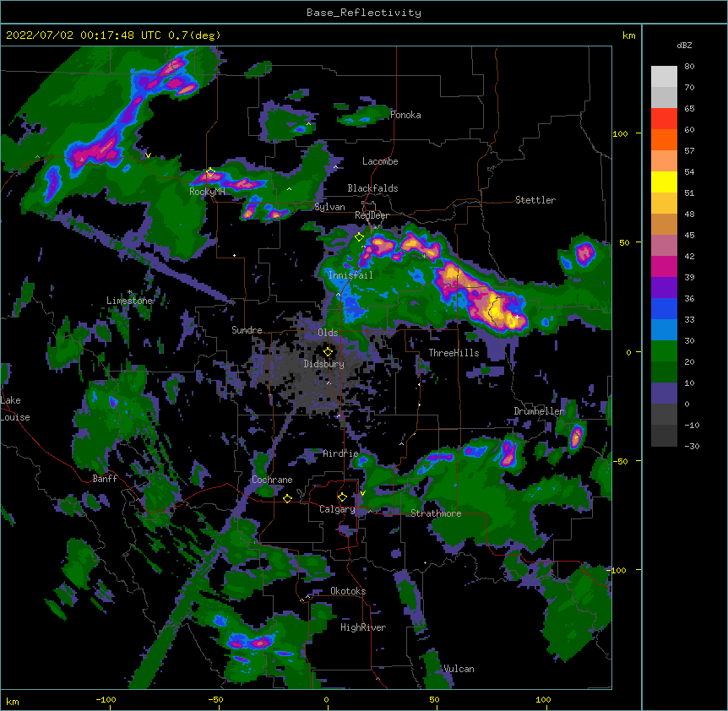Select the yellow V marker northwest of RockyMH
The height and width of the screenshot is (711, 728).
click(148, 155)
